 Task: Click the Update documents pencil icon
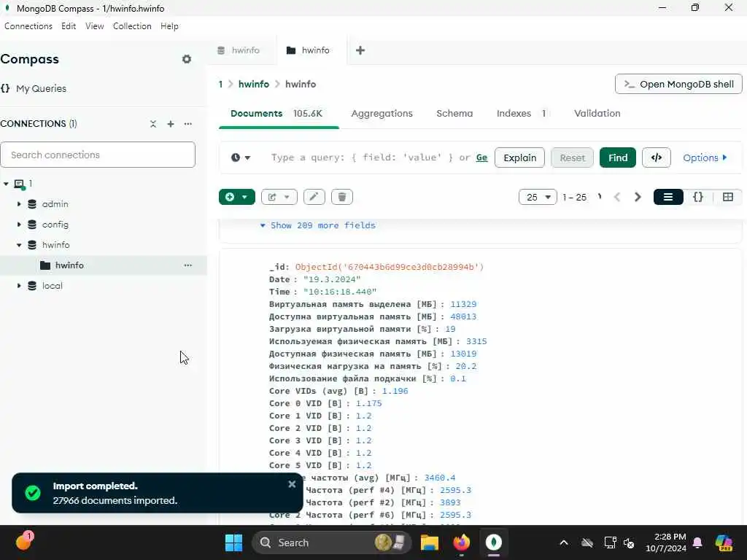coord(314,197)
